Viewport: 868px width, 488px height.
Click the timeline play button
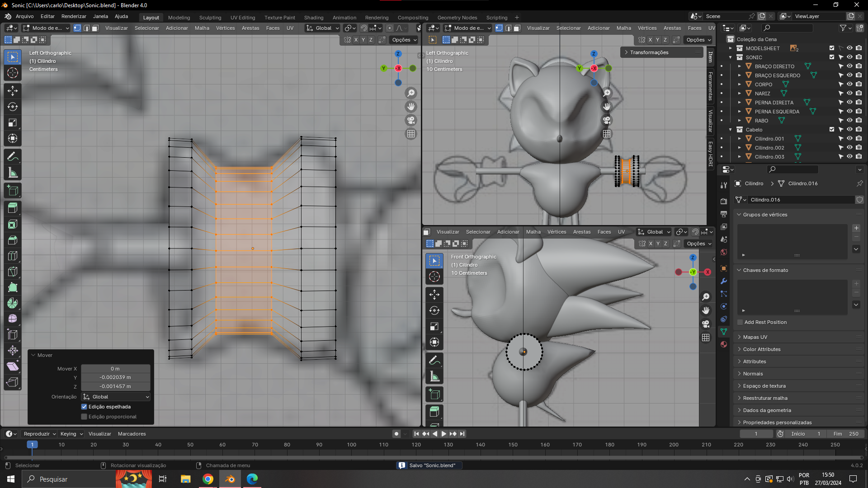click(443, 434)
